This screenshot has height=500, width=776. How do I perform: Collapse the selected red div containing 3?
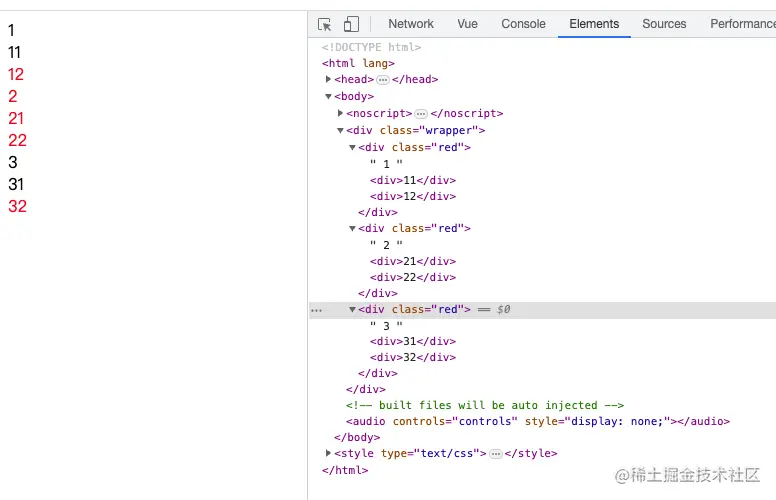point(352,310)
